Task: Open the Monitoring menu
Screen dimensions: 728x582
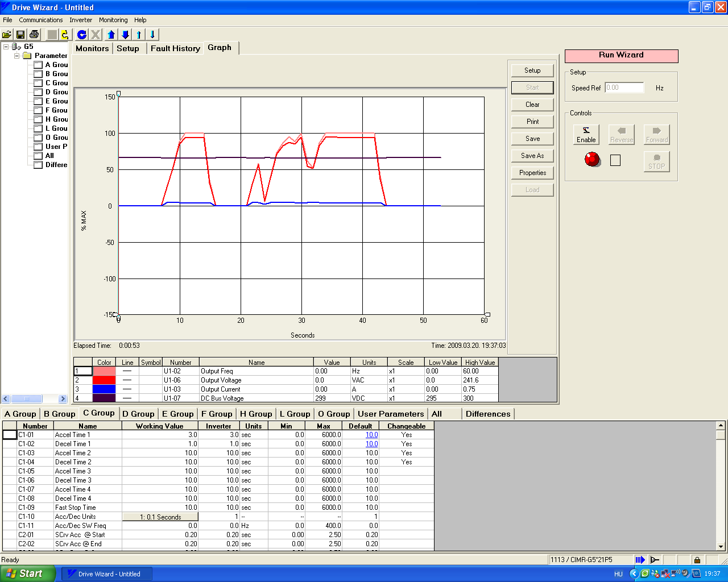Action: (113, 20)
